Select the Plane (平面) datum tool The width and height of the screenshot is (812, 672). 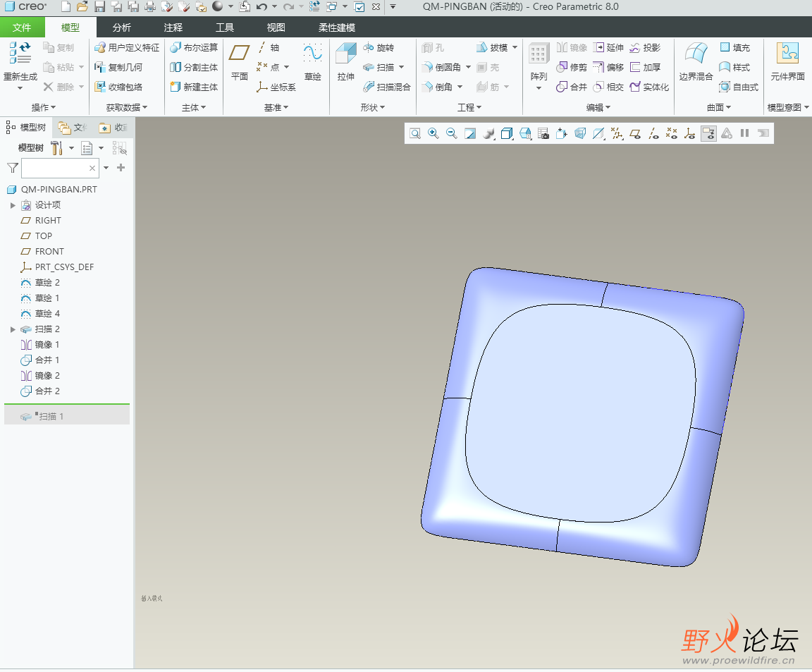click(239, 61)
